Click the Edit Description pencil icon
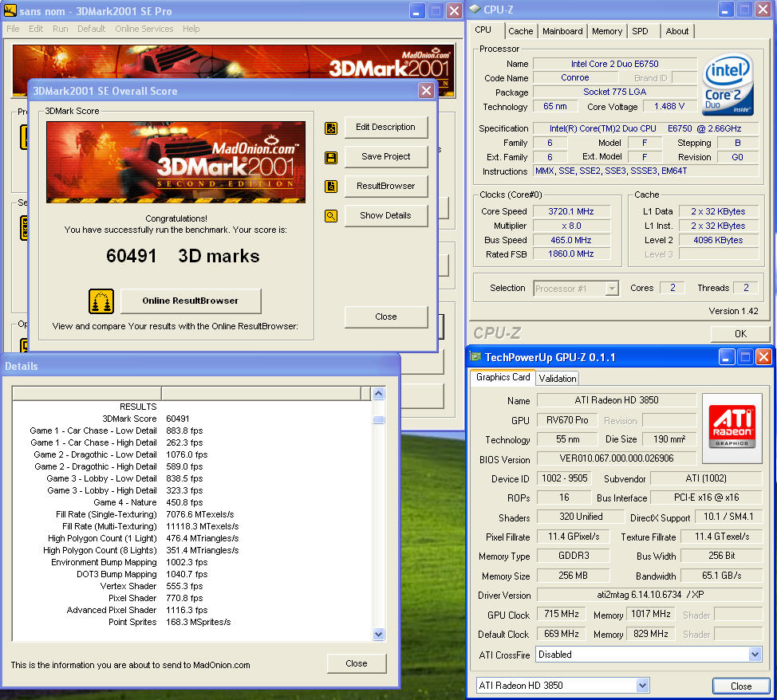The width and height of the screenshot is (777, 700). 331,128
